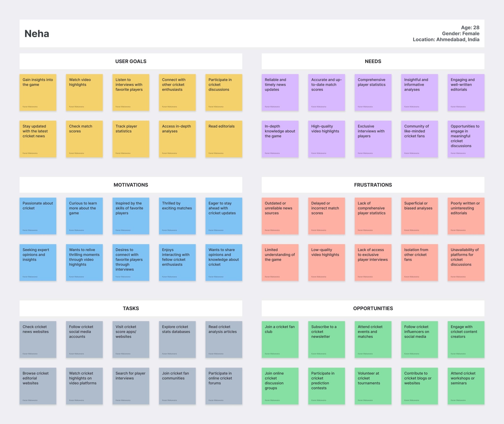
Task: Select 'Unavailability of platforms for cricket discussions' note
Action: (466, 262)
